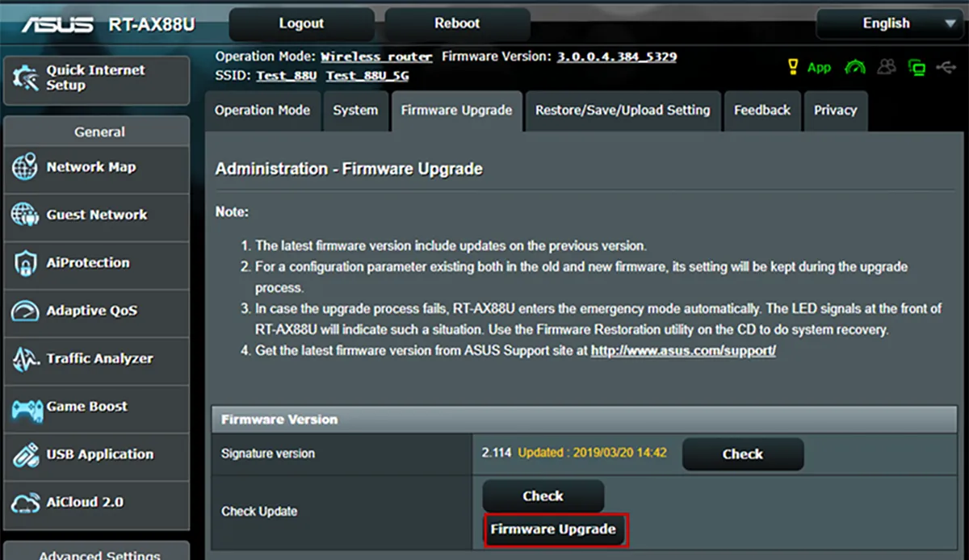Click firmware version 3.0.0.4.384_5329 link
The height and width of the screenshot is (560, 969).
617,56
